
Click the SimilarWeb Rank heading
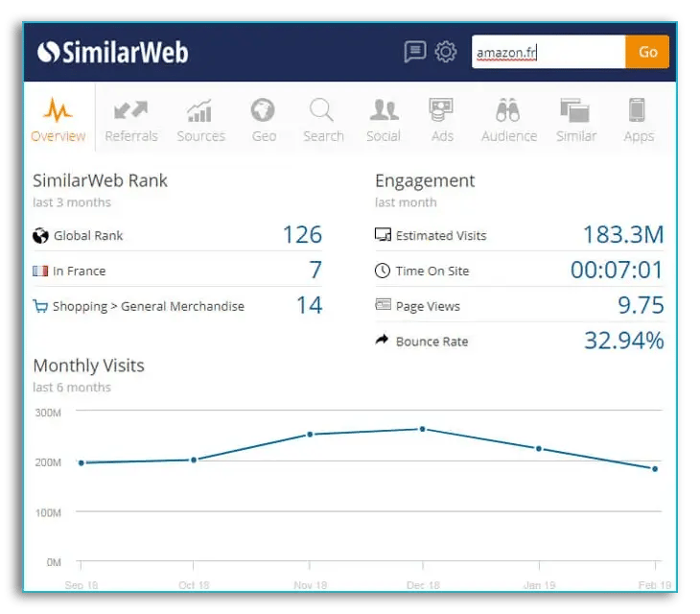100,181
